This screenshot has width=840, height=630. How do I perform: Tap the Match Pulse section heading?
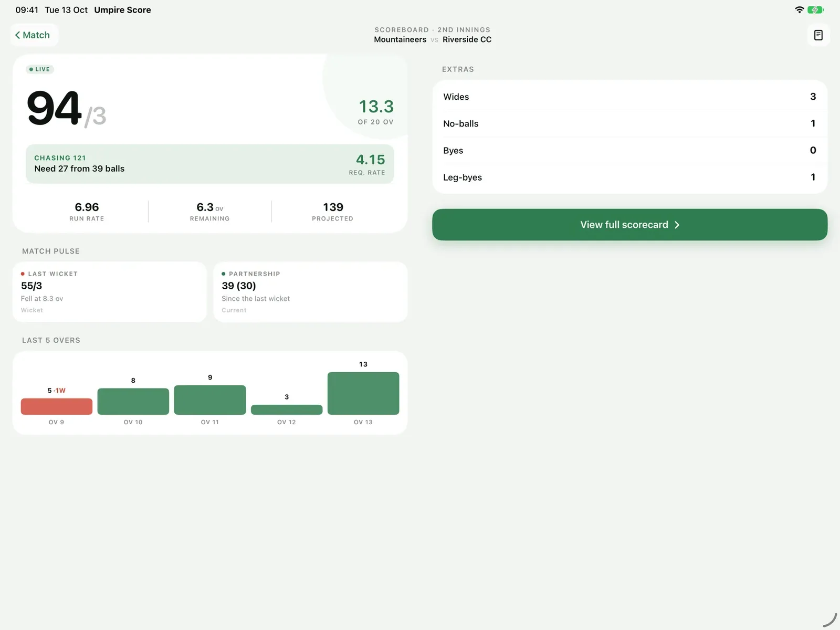[x=51, y=251]
